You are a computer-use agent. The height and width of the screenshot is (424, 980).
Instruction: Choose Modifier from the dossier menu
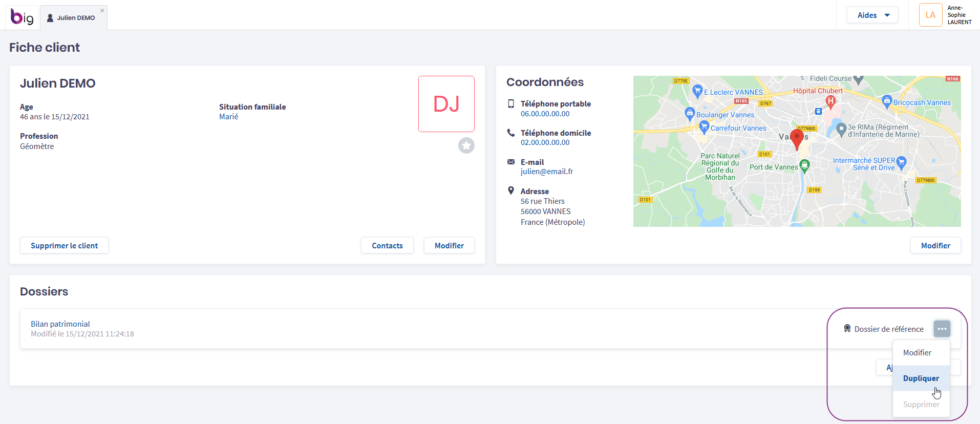click(921, 353)
